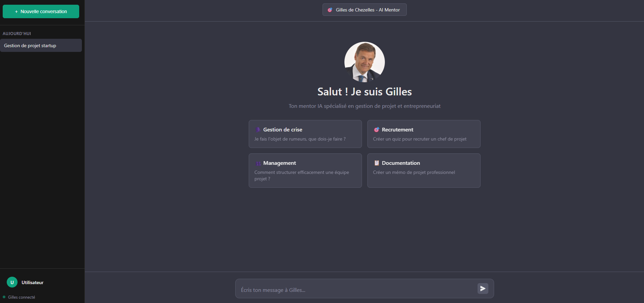Image resolution: width=644 pixels, height=303 pixels.
Task: Start a new conversation with the Nouvelle conversation button
Action: coord(41,11)
